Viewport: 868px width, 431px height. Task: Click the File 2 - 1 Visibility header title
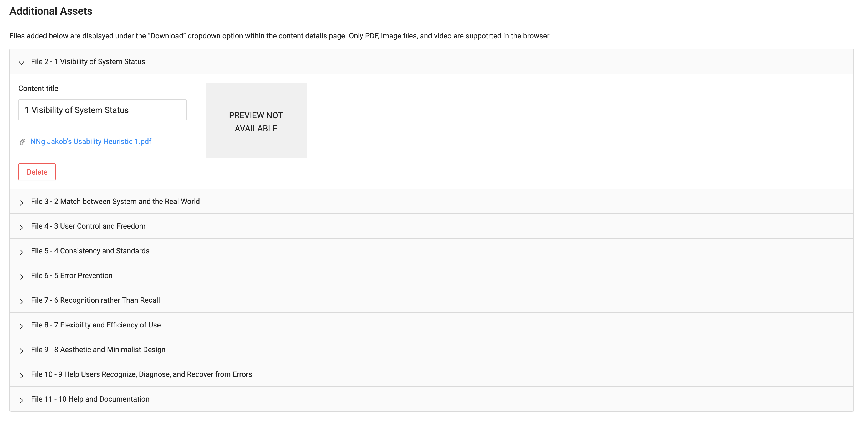coord(88,62)
